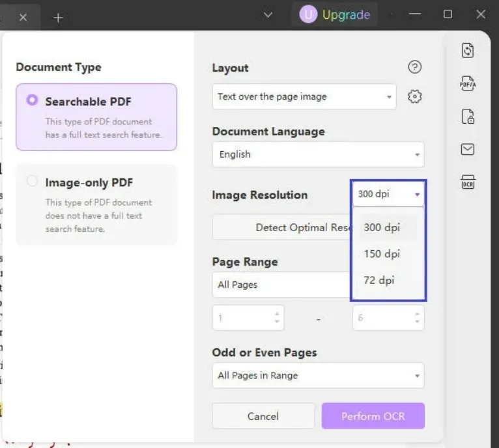Expand the Document Language dropdown
This screenshot has height=448, width=499.
[319, 154]
